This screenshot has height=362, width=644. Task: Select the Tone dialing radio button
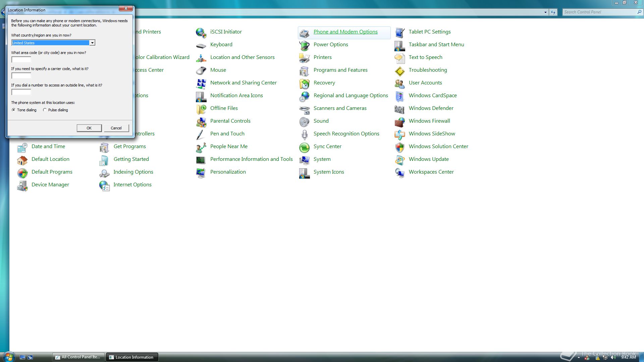coord(13,110)
